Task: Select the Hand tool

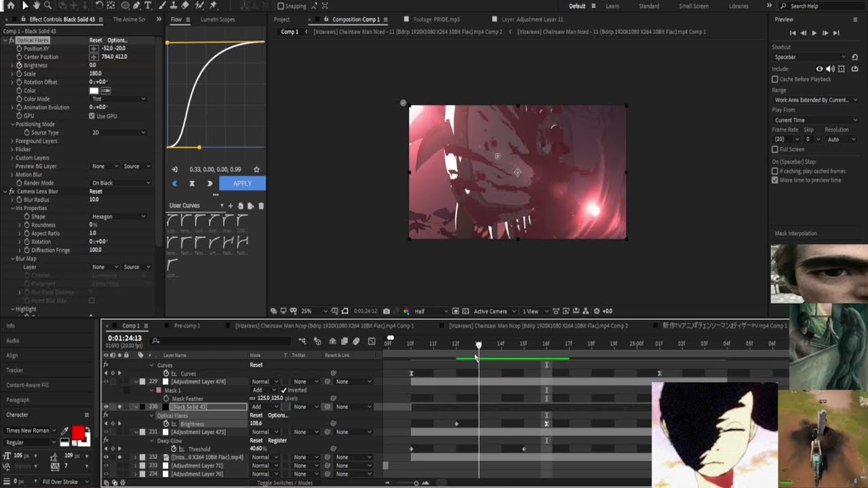Action: (x=36, y=5)
